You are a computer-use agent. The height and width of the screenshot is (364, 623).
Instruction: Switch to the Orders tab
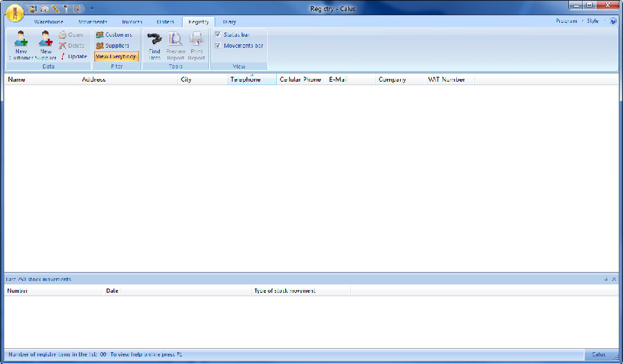(165, 21)
